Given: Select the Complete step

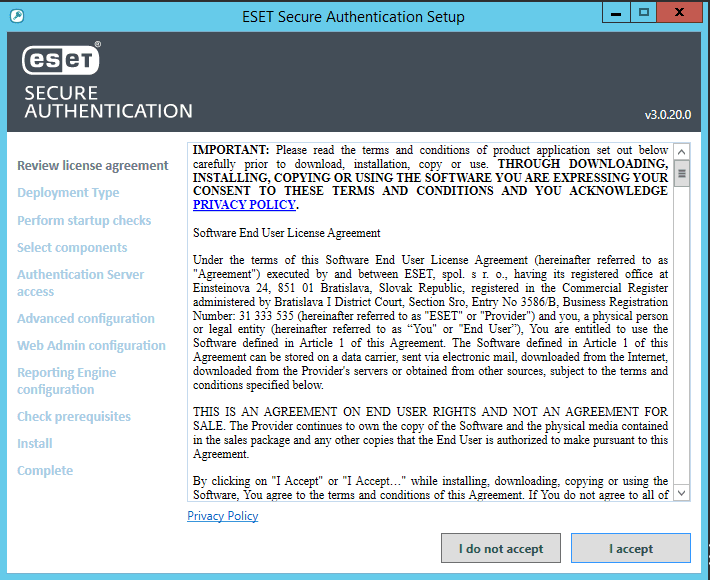Looking at the screenshot, I should point(45,471).
